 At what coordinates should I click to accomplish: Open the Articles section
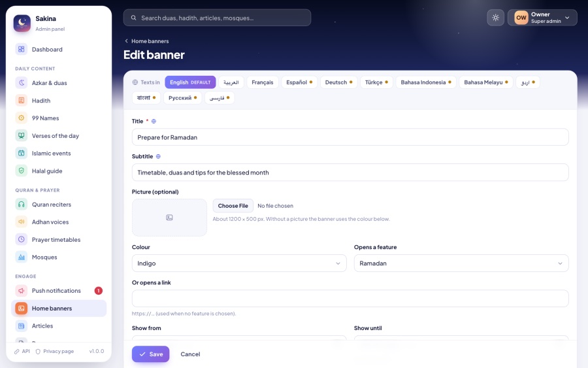(59, 326)
